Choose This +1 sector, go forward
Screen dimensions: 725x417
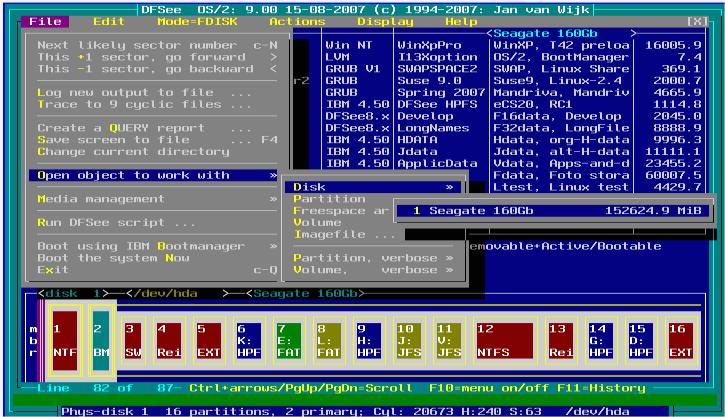157,57
